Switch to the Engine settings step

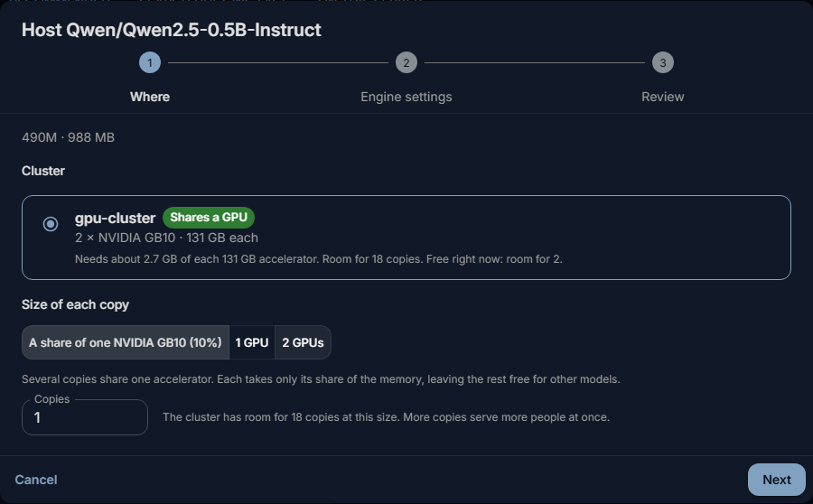click(406, 97)
